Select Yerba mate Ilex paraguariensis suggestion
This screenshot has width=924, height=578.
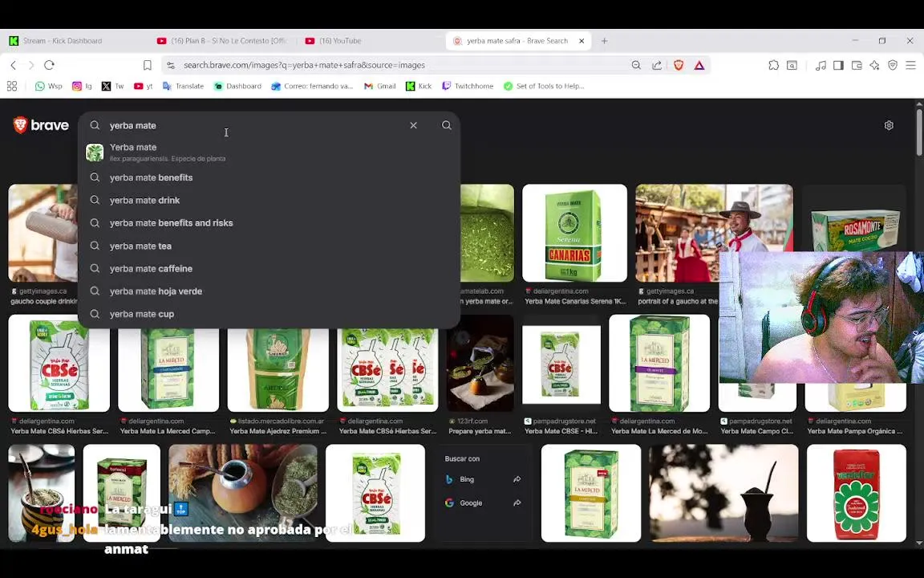click(x=269, y=153)
